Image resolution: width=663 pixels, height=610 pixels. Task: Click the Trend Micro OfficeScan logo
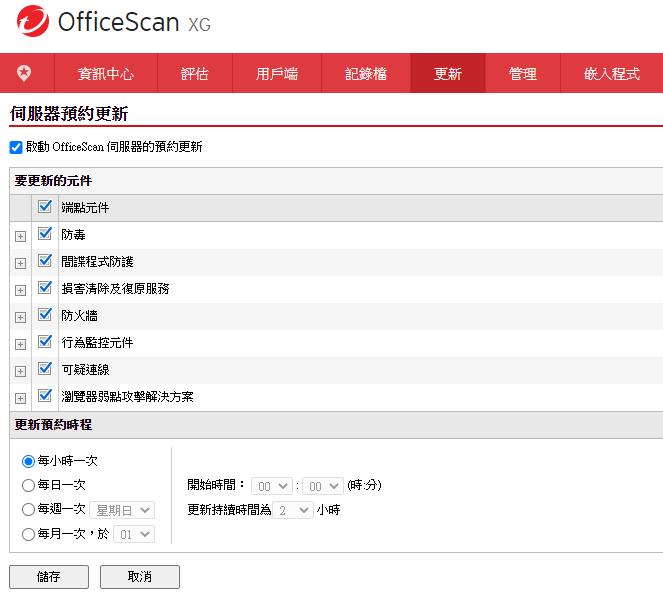(113, 22)
